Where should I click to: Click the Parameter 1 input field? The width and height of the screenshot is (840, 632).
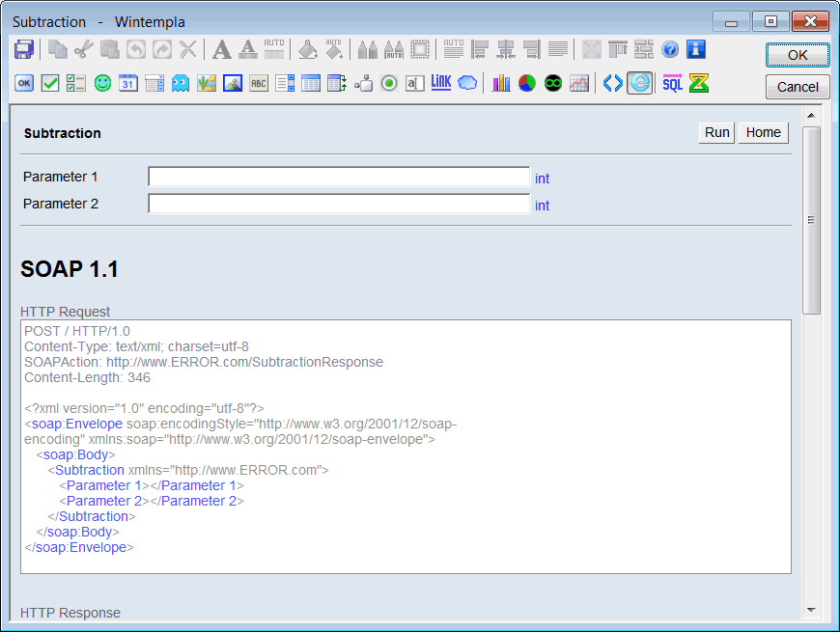(339, 177)
